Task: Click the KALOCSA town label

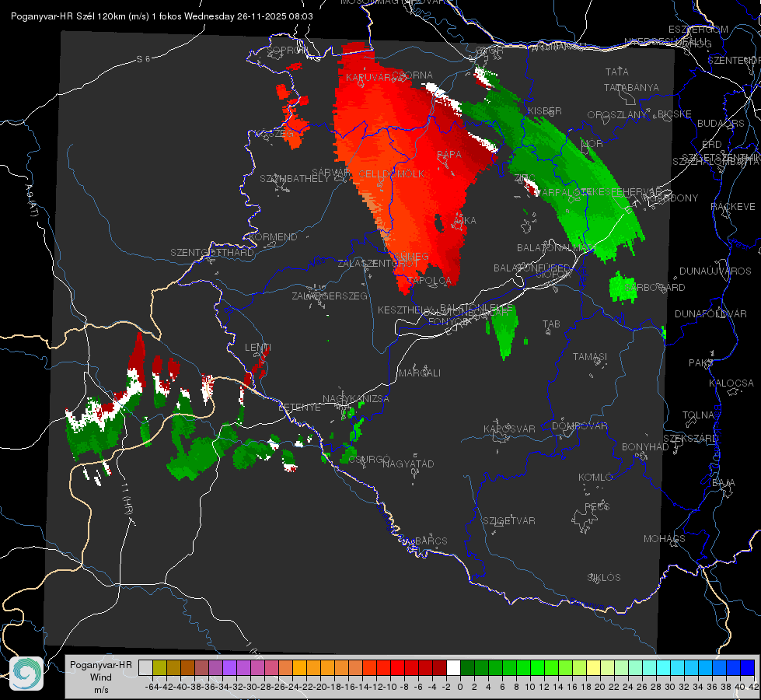Action: 731,383
